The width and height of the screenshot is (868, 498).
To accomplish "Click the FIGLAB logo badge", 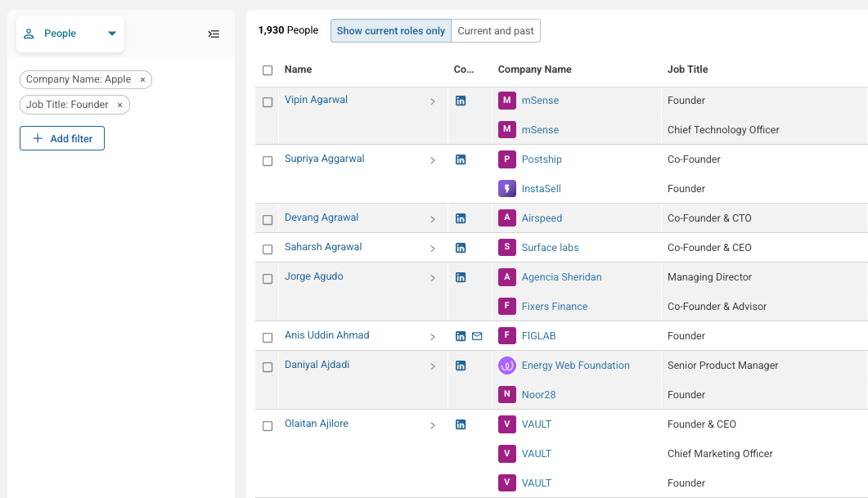I will (x=507, y=335).
